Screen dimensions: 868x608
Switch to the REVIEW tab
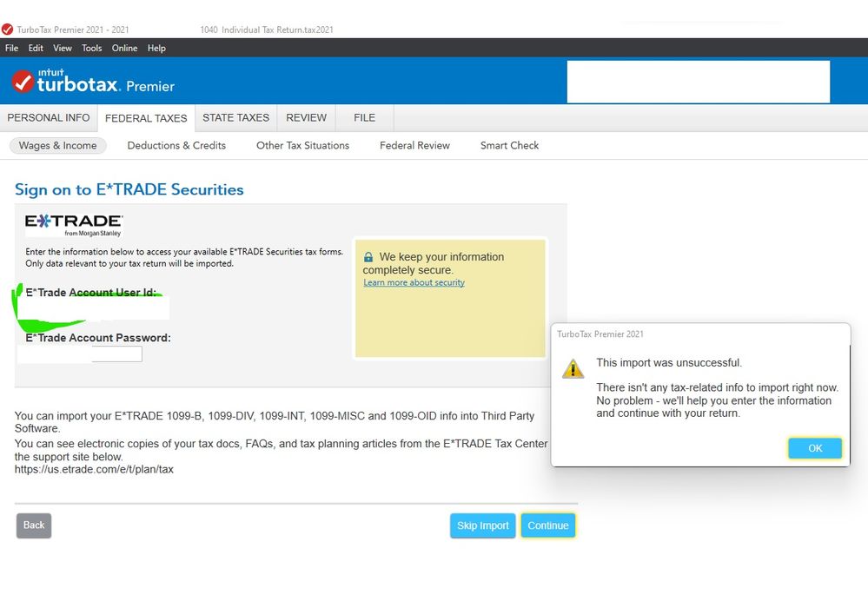[x=306, y=118]
